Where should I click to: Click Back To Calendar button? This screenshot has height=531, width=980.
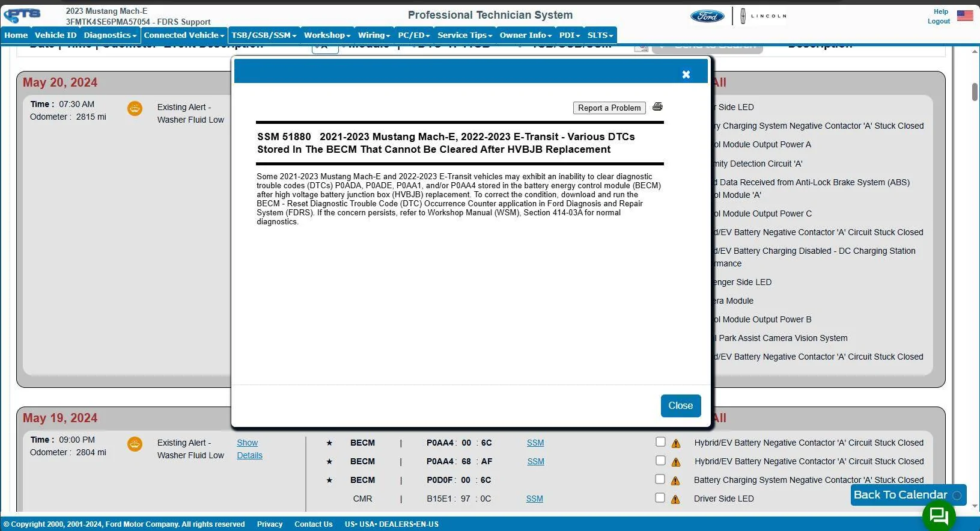(908, 495)
